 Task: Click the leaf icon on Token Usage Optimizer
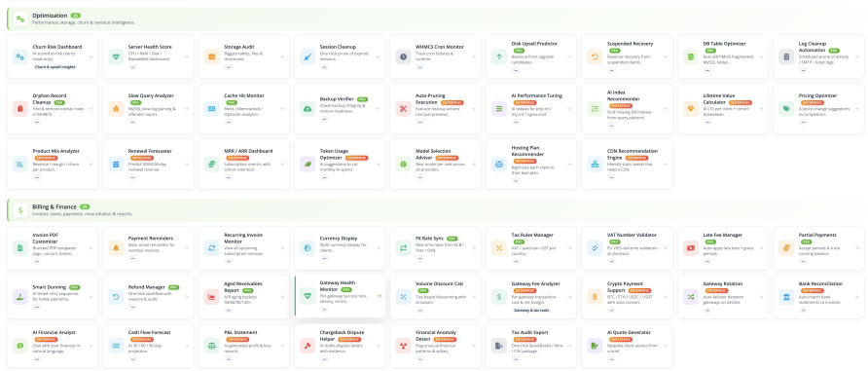pos(307,164)
